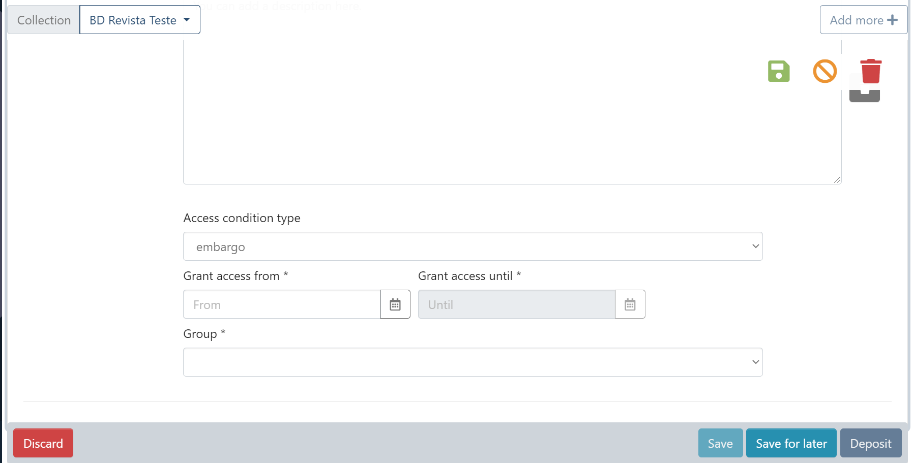The image size is (913, 463).
Task: Click the orange cancel (ban) icon
Action: 824,71
